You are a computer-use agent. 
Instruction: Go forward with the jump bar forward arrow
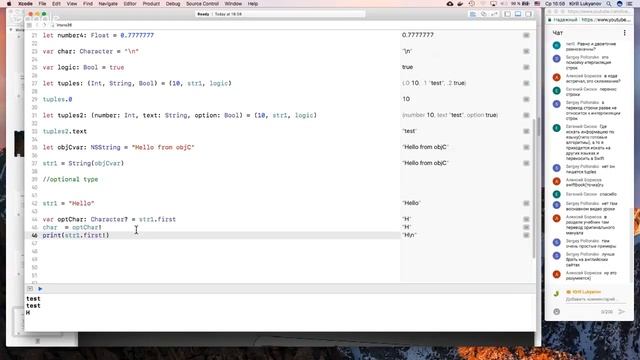44,25
